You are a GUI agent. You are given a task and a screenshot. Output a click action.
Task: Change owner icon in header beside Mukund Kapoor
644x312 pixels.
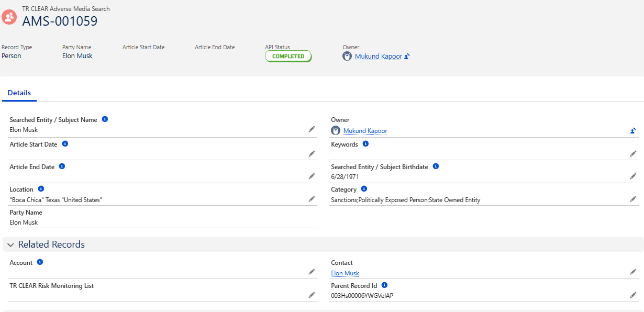[x=407, y=57]
